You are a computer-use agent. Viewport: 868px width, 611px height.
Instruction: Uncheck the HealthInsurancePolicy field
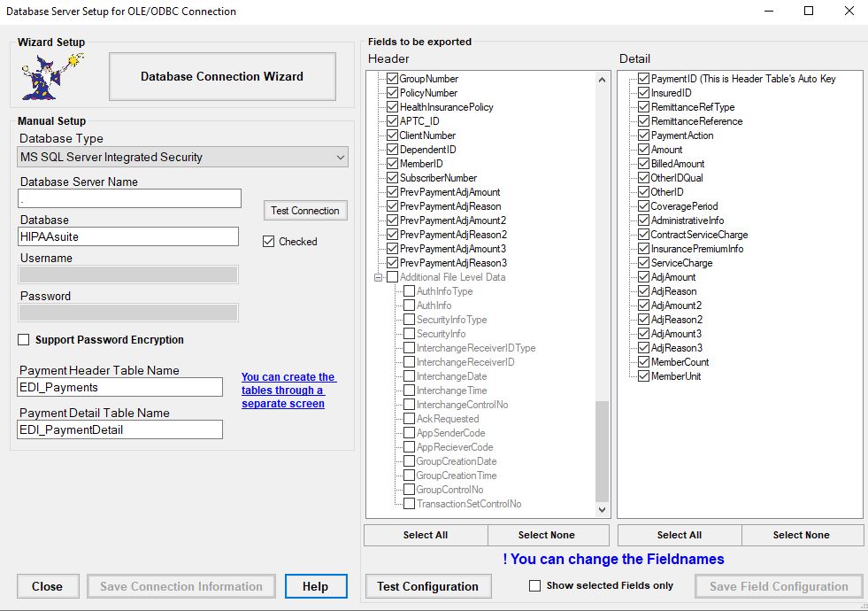point(393,107)
